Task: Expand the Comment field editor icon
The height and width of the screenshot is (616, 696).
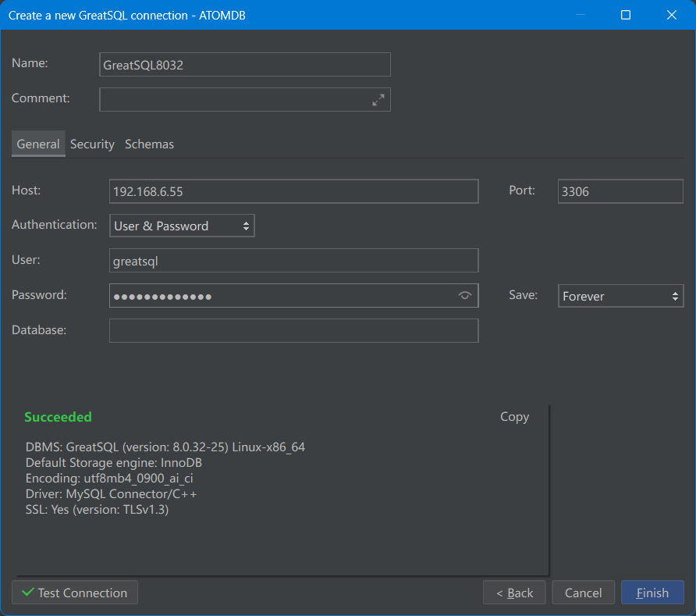Action: pyautogui.click(x=378, y=100)
